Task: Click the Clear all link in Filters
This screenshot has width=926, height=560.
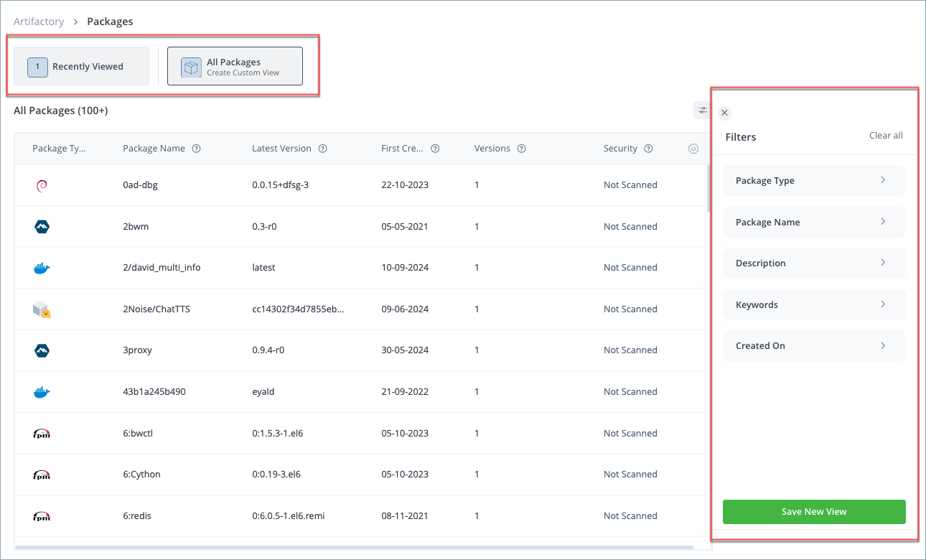Action: coord(886,135)
